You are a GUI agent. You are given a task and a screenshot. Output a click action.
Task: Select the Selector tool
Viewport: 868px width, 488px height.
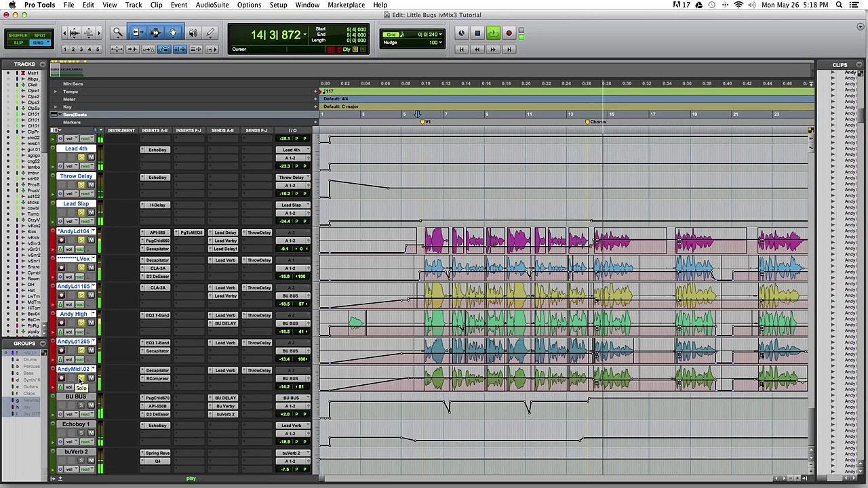pyautogui.click(x=155, y=33)
